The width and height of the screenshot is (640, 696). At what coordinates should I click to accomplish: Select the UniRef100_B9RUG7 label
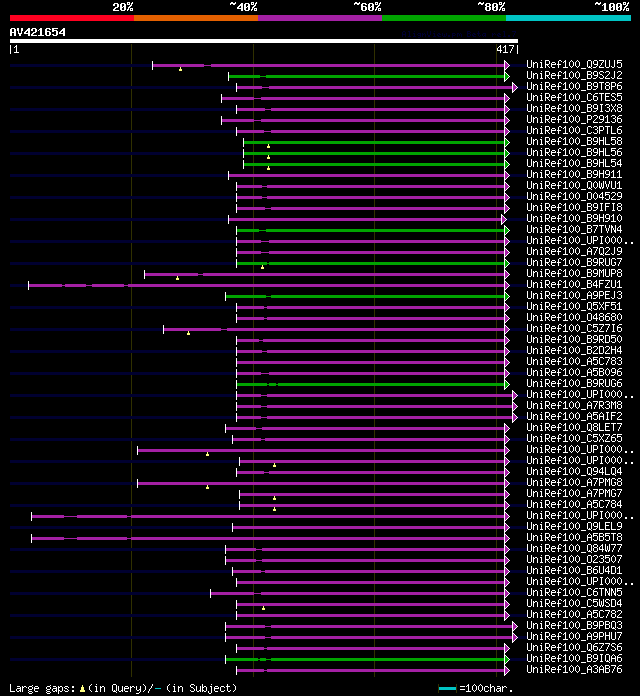click(574, 262)
